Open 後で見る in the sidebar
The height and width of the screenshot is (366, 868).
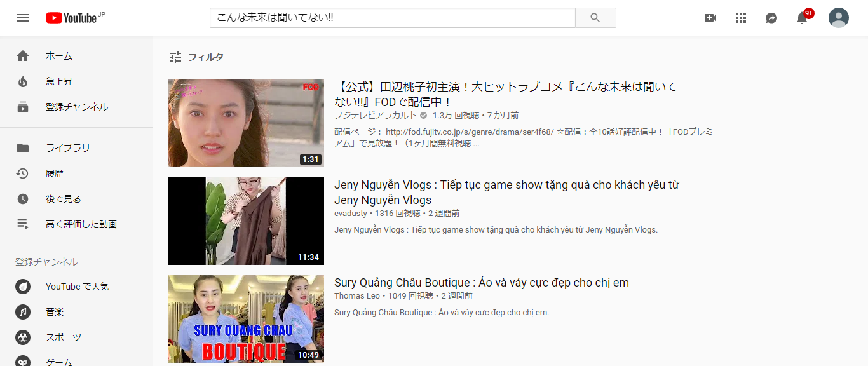(x=64, y=199)
